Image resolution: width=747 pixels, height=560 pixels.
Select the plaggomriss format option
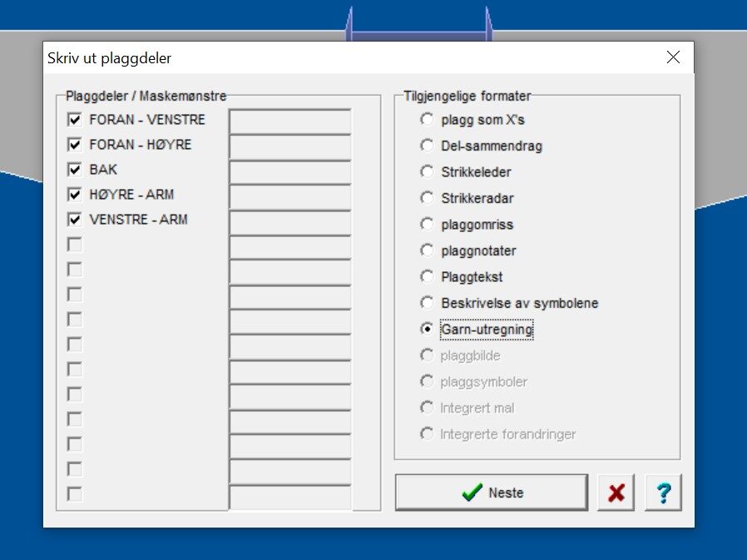(x=427, y=225)
